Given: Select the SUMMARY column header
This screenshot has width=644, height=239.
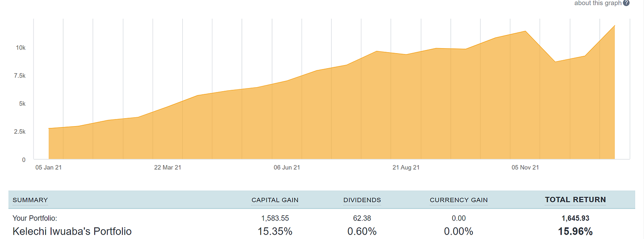Looking at the screenshot, I should tap(30, 200).
